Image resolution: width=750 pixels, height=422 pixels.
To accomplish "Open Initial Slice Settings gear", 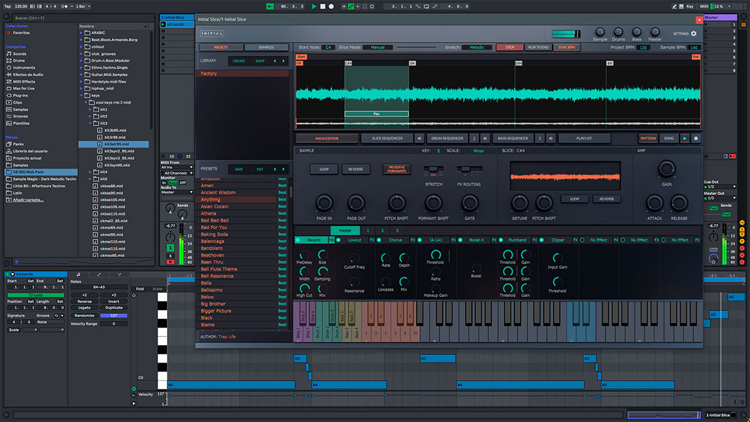I will pos(694,34).
